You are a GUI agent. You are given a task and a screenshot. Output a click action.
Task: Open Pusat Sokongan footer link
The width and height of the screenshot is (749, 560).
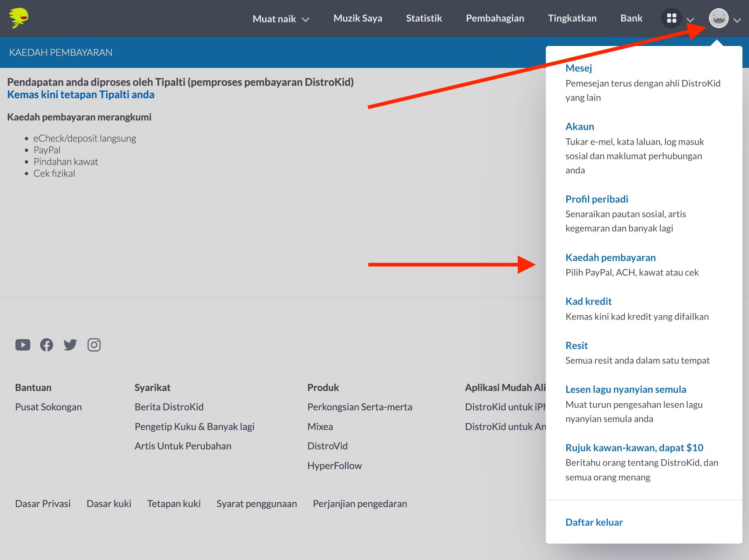(48, 407)
